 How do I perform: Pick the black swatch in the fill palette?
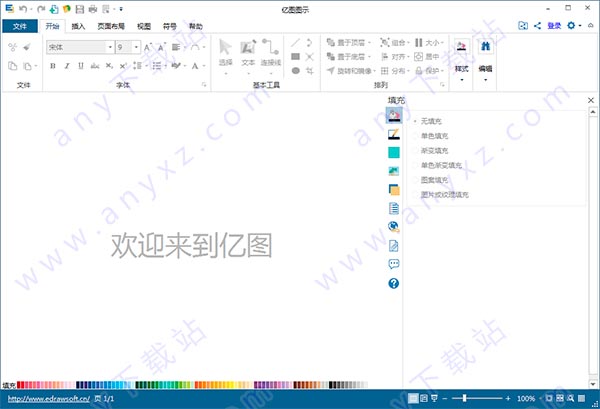(331, 385)
